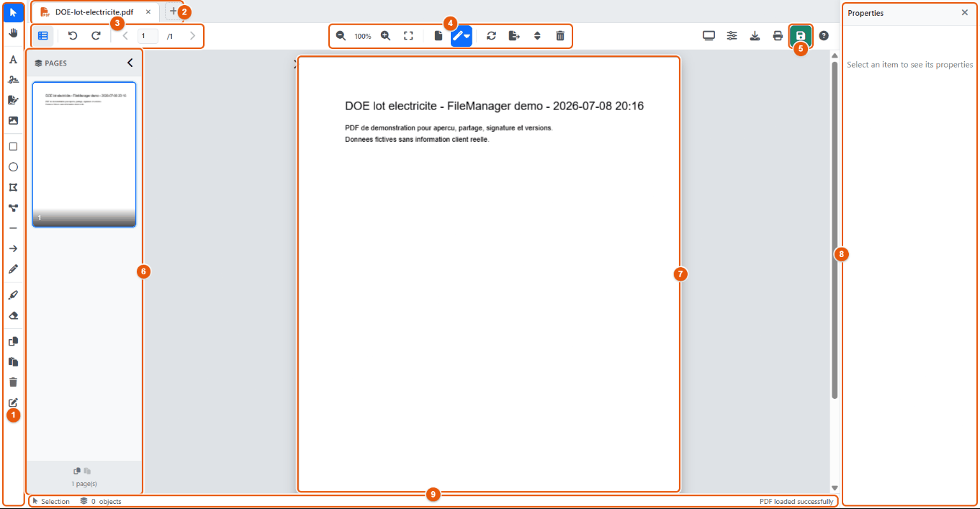Viewport: 980px width, 509px height.
Task: Click the Copy objects icon in left toolbar
Action: (13, 341)
